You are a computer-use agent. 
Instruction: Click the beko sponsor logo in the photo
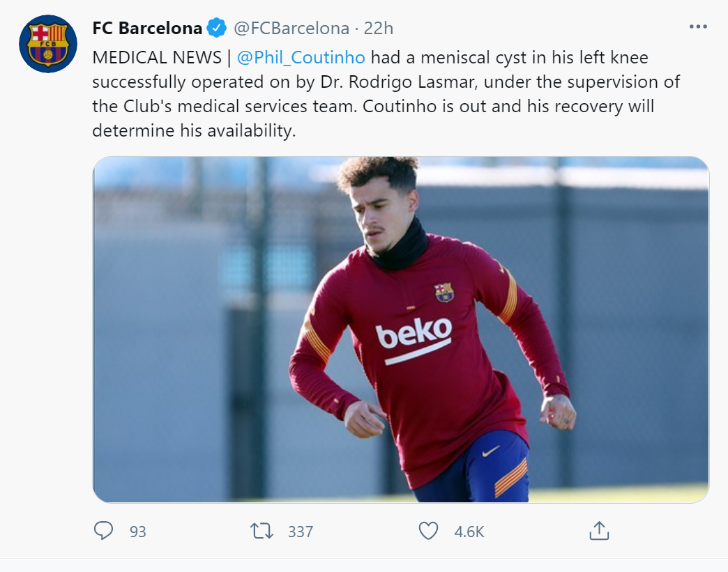click(414, 337)
